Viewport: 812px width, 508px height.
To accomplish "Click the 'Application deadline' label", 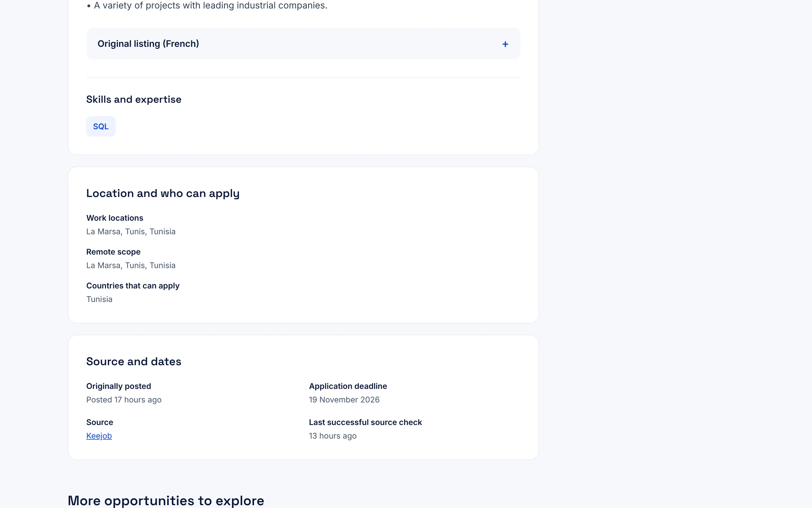I will [x=348, y=386].
